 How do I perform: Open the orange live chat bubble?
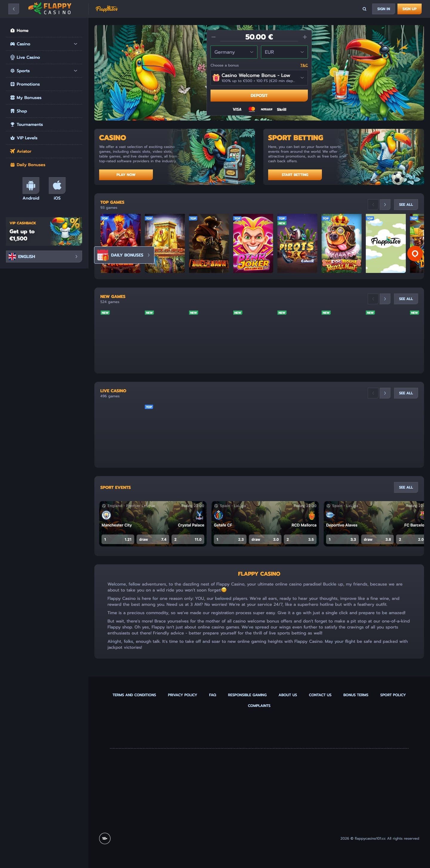pos(415,254)
